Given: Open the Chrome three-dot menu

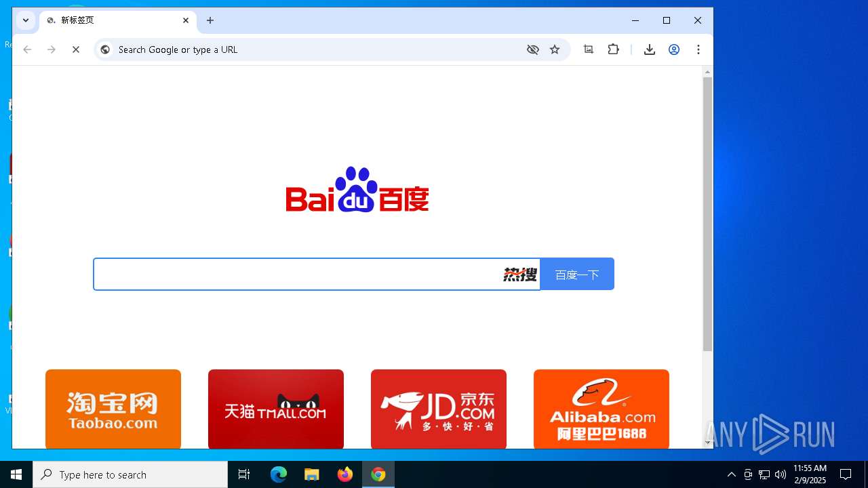Looking at the screenshot, I should pyautogui.click(x=698, y=49).
